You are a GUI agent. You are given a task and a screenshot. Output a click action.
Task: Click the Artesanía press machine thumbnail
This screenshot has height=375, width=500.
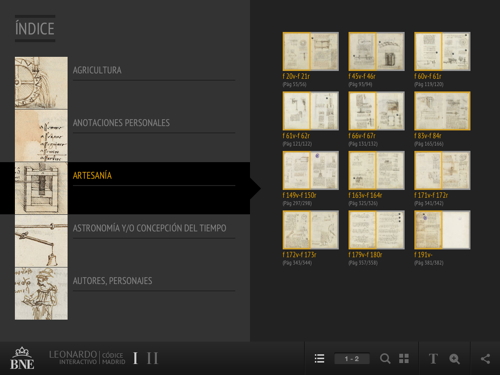[41, 188]
